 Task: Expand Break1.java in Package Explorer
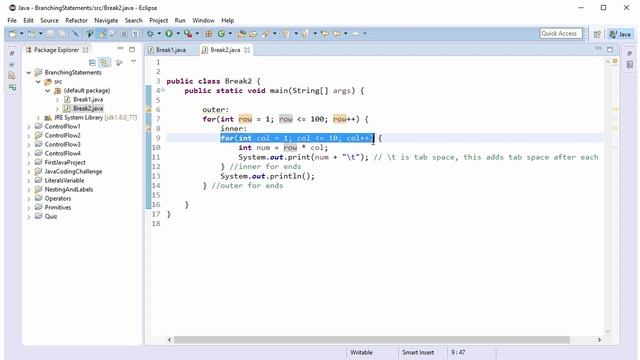[57, 100]
